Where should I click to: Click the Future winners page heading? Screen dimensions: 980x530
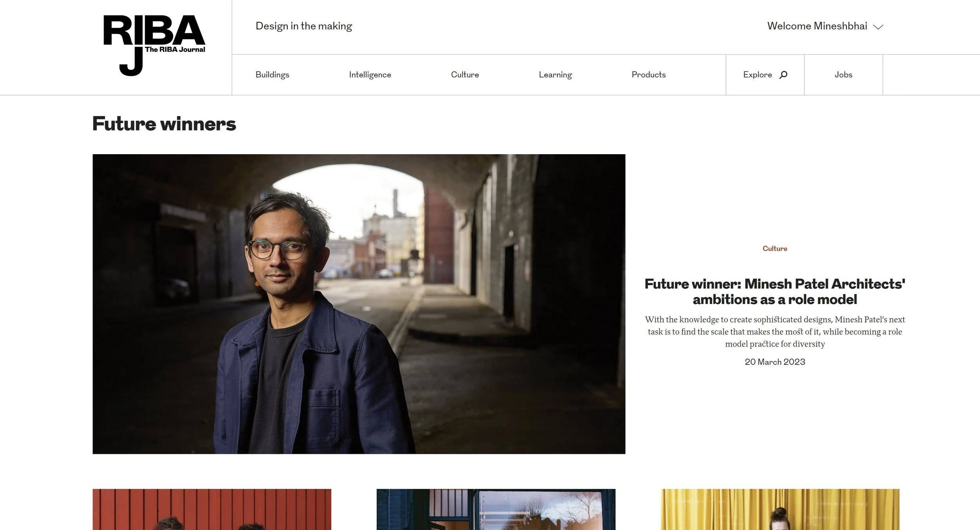point(164,124)
